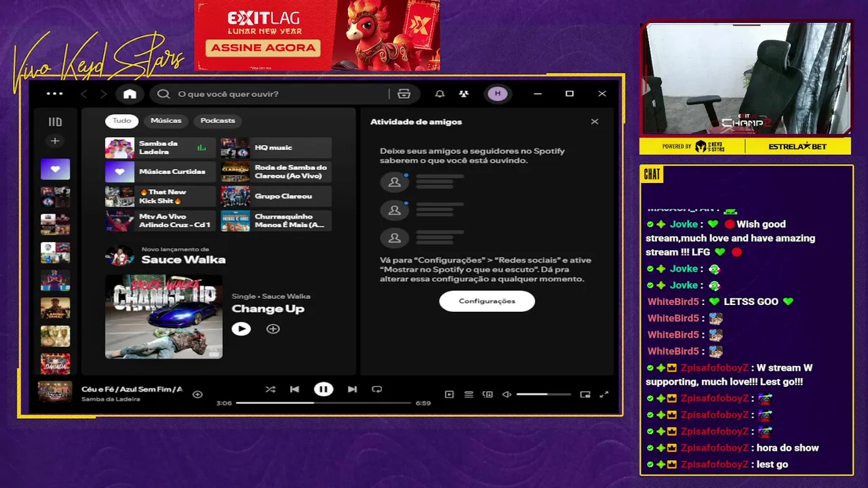
Task: Toggle repeat mode
Action: pyautogui.click(x=377, y=389)
